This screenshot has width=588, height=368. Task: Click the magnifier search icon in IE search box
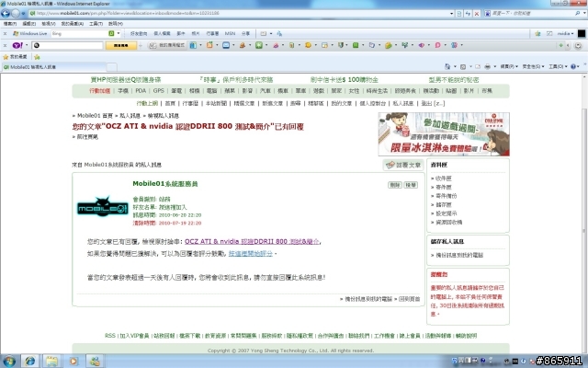click(x=577, y=13)
